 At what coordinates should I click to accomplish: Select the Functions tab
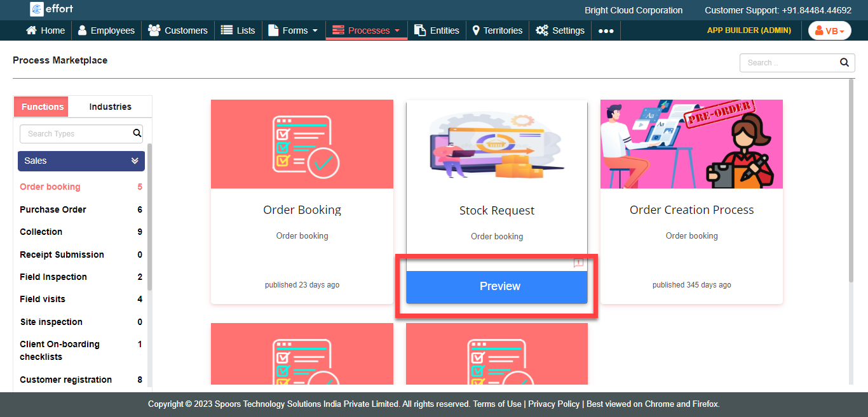click(x=43, y=107)
